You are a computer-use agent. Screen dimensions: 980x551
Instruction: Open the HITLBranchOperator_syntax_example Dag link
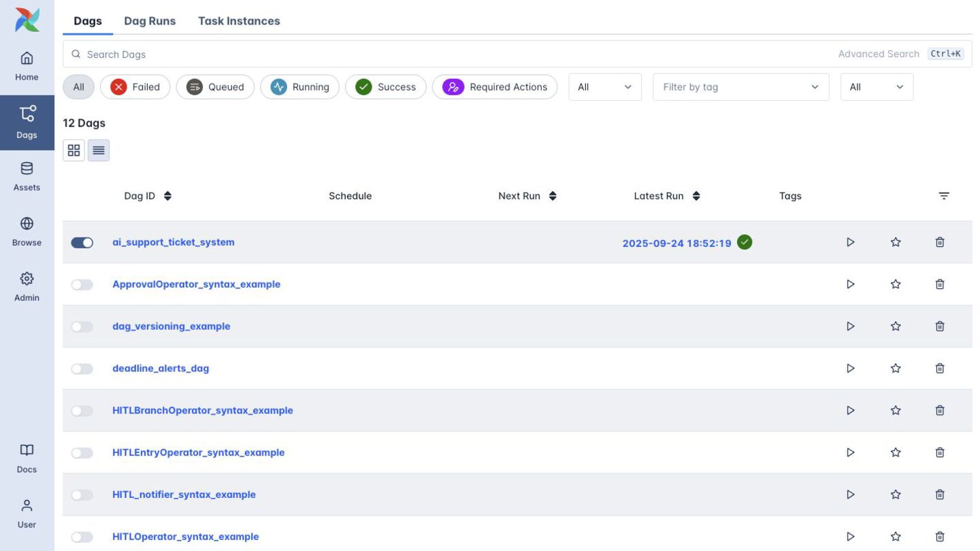203,411
